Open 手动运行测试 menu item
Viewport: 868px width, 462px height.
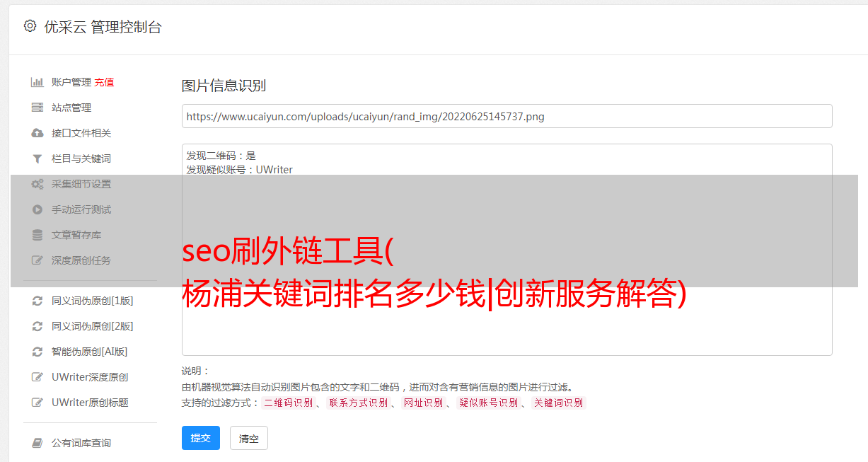pyautogui.click(x=81, y=209)
